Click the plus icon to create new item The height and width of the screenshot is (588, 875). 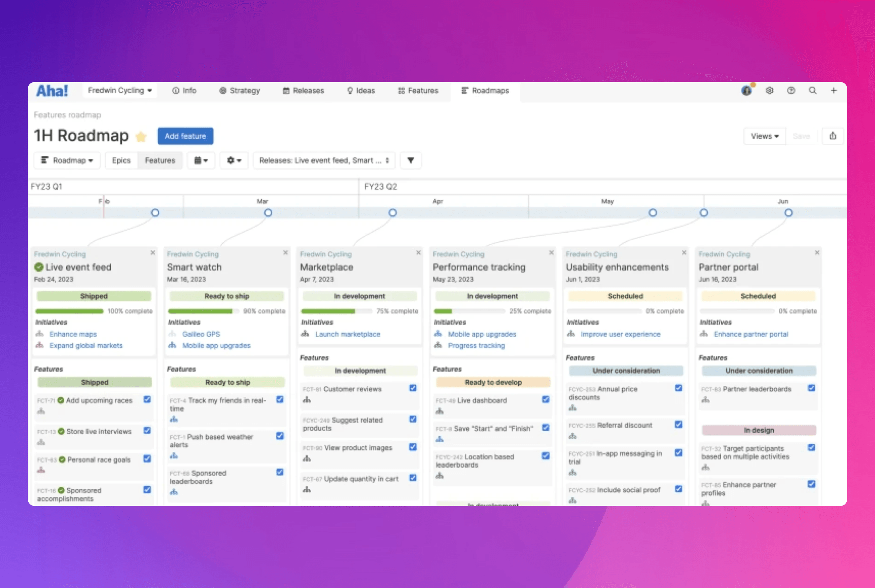(834, 91)
